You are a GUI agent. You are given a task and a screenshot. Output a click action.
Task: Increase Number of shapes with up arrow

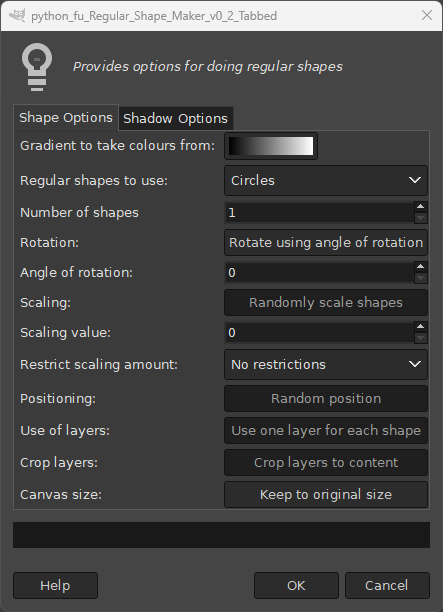coord(420,207)
